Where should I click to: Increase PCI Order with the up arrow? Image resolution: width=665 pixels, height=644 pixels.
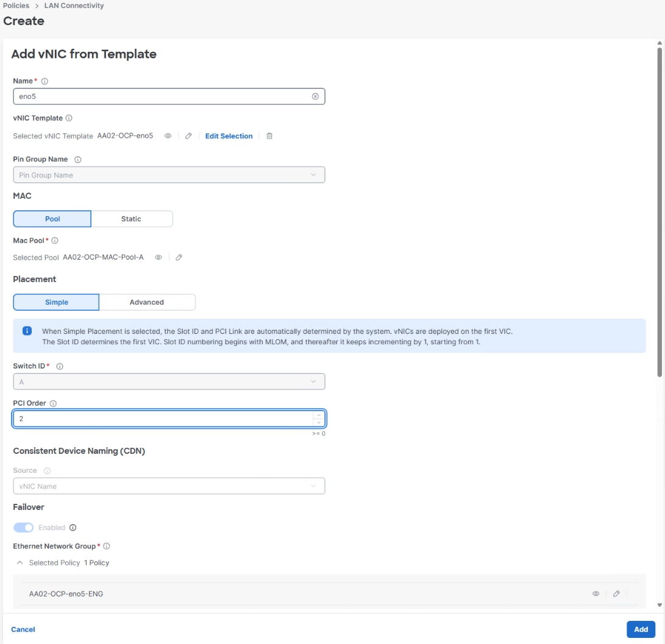319,415
